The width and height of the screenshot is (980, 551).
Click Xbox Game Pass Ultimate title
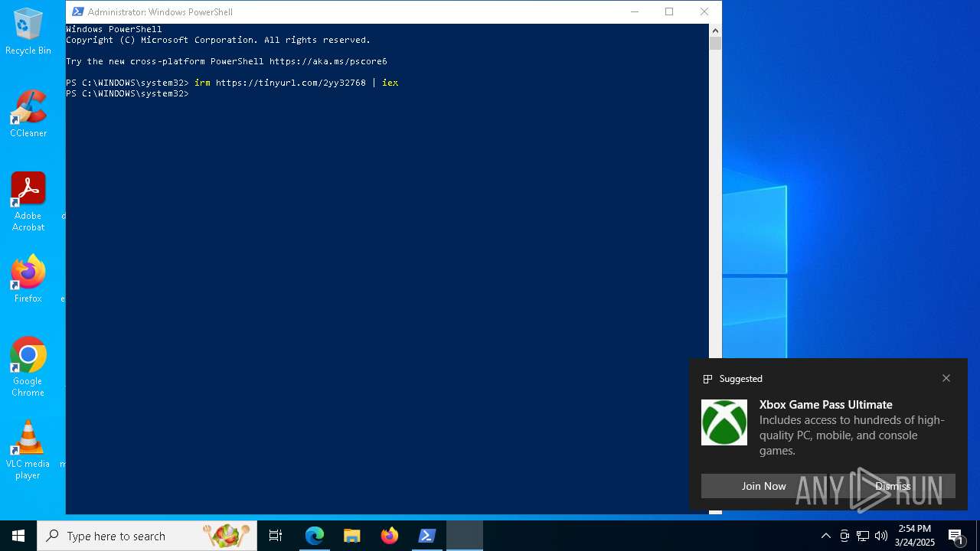826,404
